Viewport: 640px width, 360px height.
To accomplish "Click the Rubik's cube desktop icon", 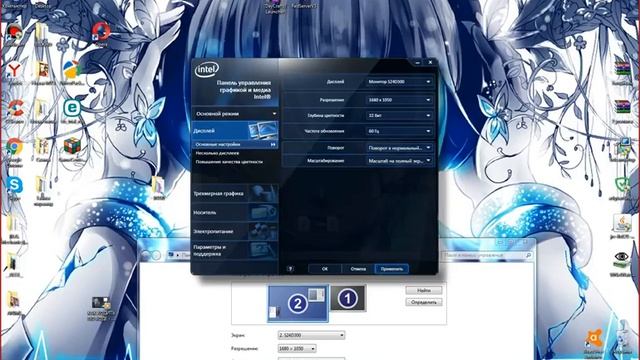I will (x=72, y=146).
